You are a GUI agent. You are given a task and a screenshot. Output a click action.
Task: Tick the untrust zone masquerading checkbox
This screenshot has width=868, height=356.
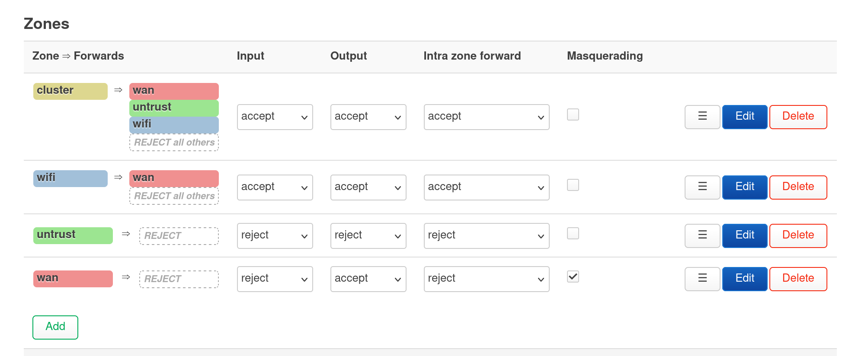click(573, 234)
